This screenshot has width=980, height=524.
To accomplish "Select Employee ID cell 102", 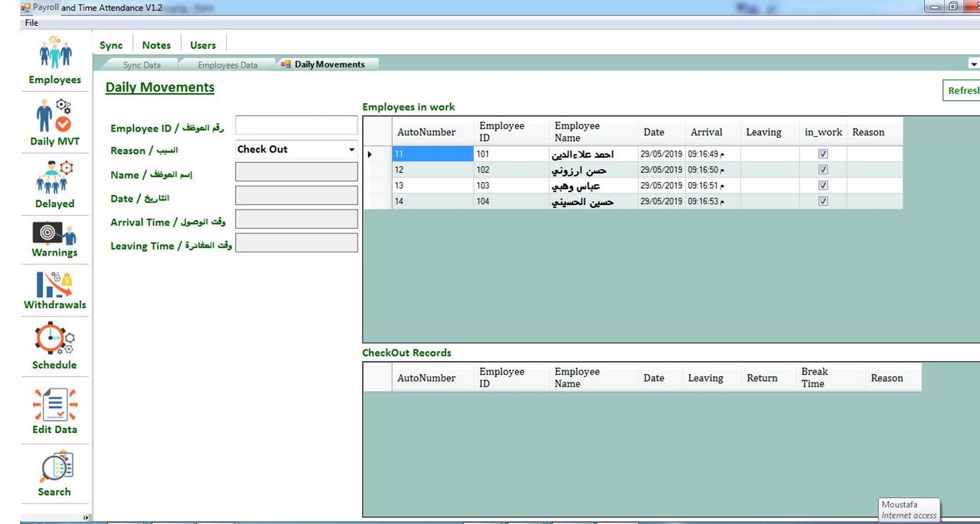I will click(x=511, y=170).
